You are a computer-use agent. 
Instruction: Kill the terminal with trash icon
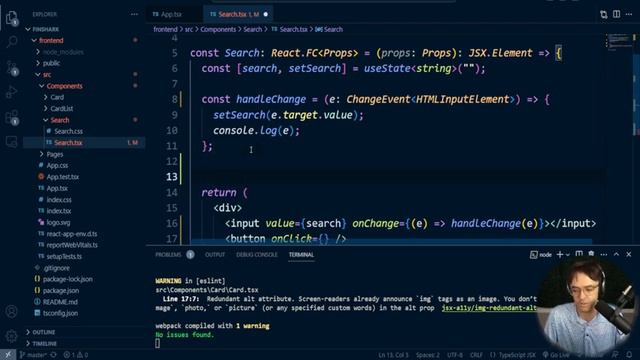click(591, 254)
